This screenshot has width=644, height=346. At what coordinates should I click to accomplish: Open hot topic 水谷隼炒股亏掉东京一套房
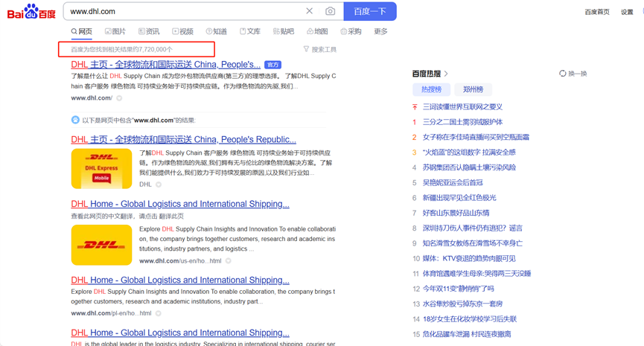click(x=462, y=304)
